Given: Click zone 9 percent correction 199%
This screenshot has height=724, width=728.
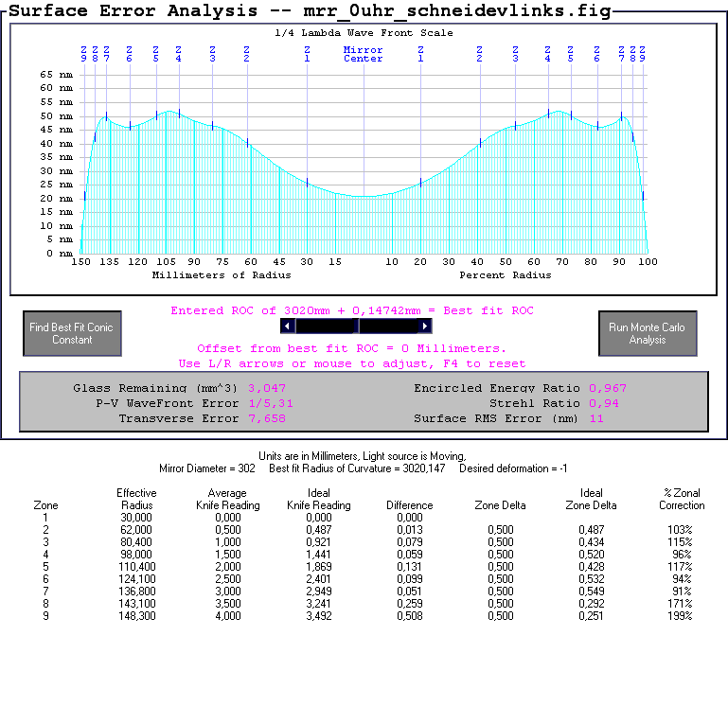Looking at the screenshot, I should pyautogui.click(x=680, y=616).
